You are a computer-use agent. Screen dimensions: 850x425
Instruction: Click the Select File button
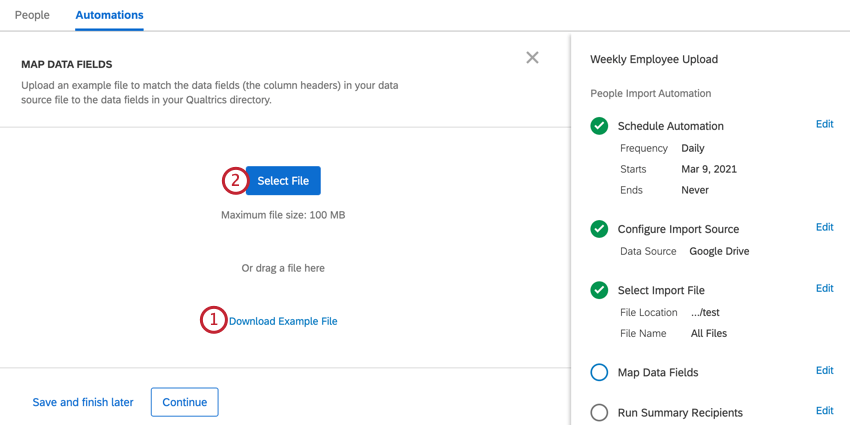(283, 181)
